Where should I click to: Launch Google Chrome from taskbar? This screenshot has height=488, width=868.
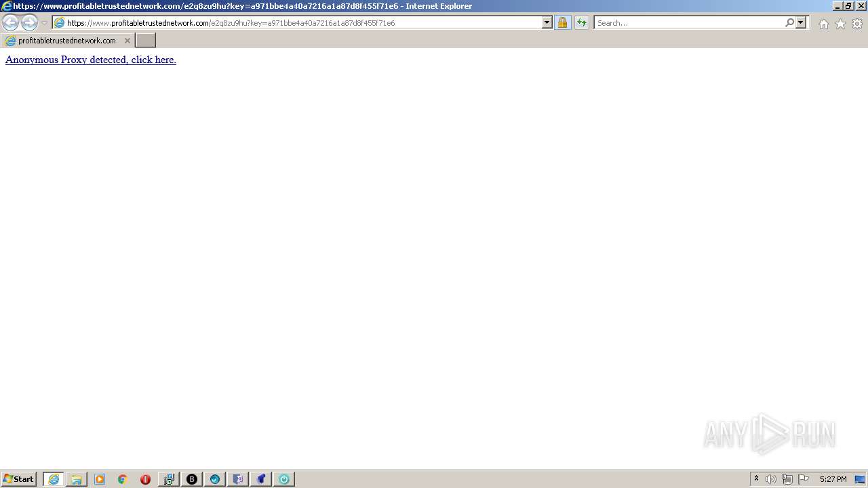pyautogui.click(x=123, y=479)
